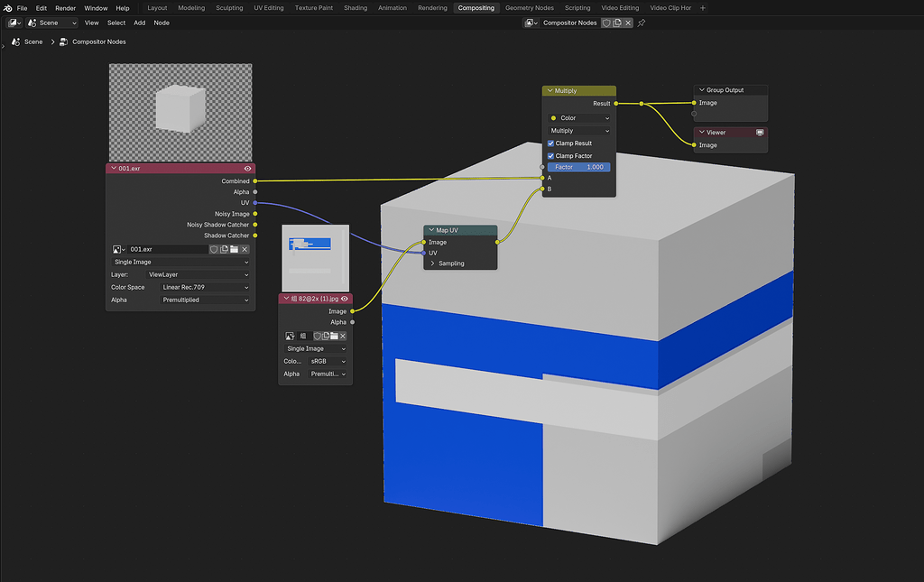Click the Viewer node display icon

[x=760, y=133]
